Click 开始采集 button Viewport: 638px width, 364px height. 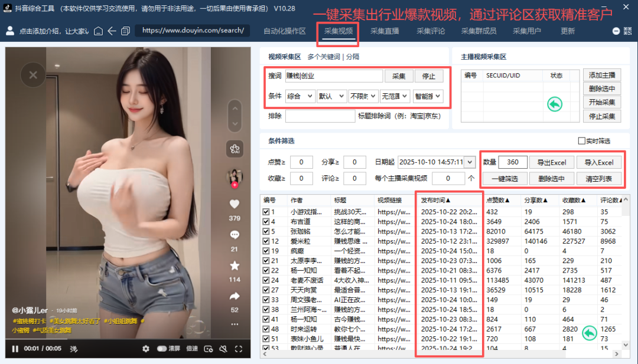(x=602, y=103)
